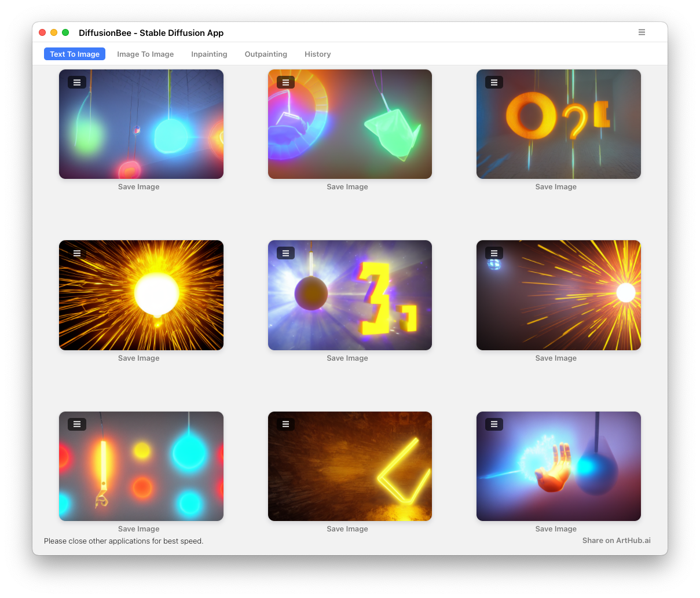Open options menu on the glowing hand image
Viewport: 700px width, 598px height.
pyautogui.click(x=494, y=424)
